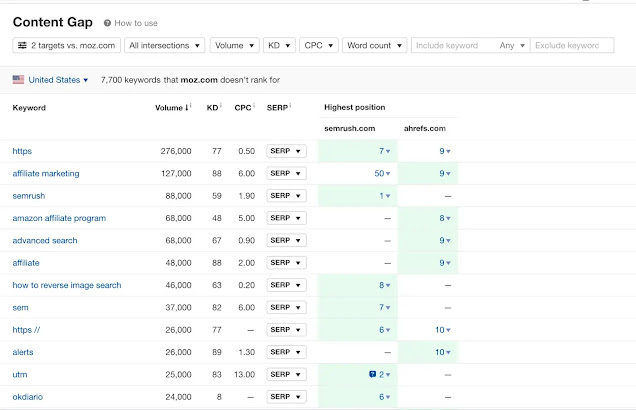Open the KD filter dropdown
636x410 pixels.
click(x=279, y=45)
